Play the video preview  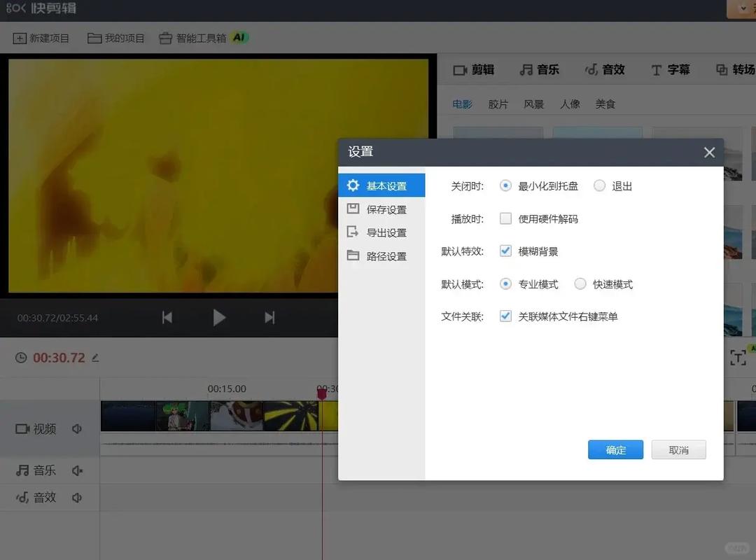point(219,317)
